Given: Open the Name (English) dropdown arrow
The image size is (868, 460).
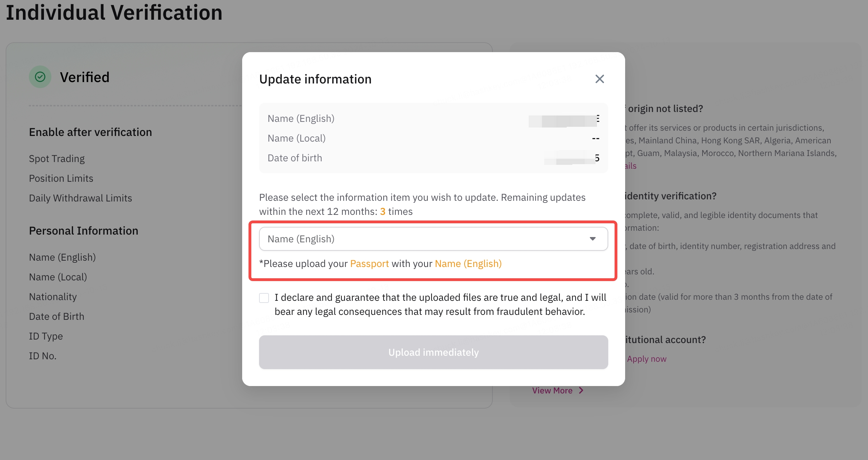Looking at the screenshot, I should [593, 239].
